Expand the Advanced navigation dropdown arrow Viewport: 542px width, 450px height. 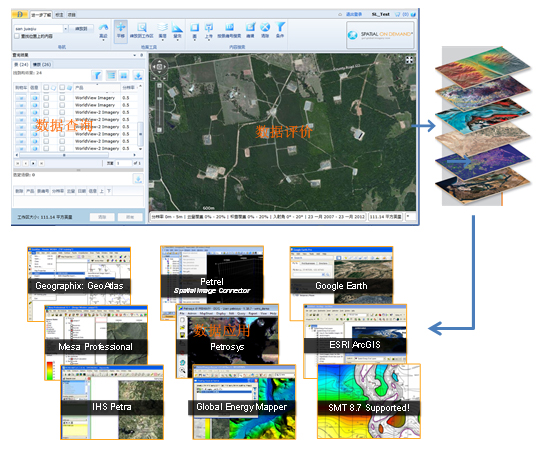[103, 40]
